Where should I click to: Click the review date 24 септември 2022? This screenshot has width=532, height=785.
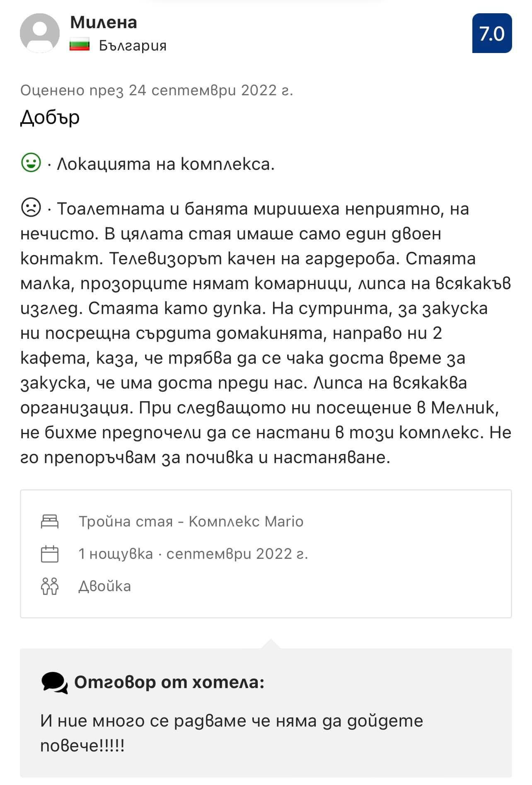click(x=157, y=90)
